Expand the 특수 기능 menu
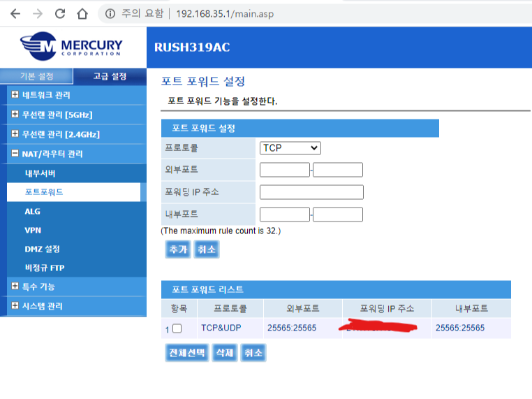This screenshot has width=532, height=399. 15,286
